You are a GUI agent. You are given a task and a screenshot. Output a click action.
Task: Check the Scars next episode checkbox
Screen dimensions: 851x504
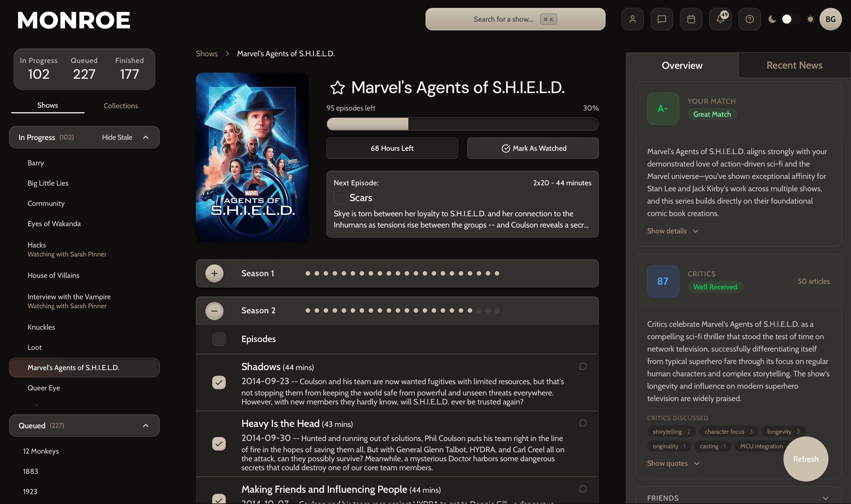click(x=340, y=198)
